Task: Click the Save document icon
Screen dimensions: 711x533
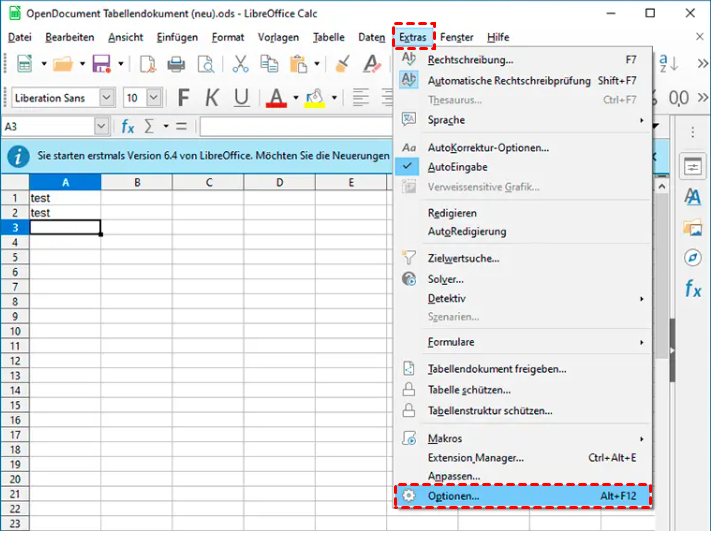Action: click(x=102, y=64)
